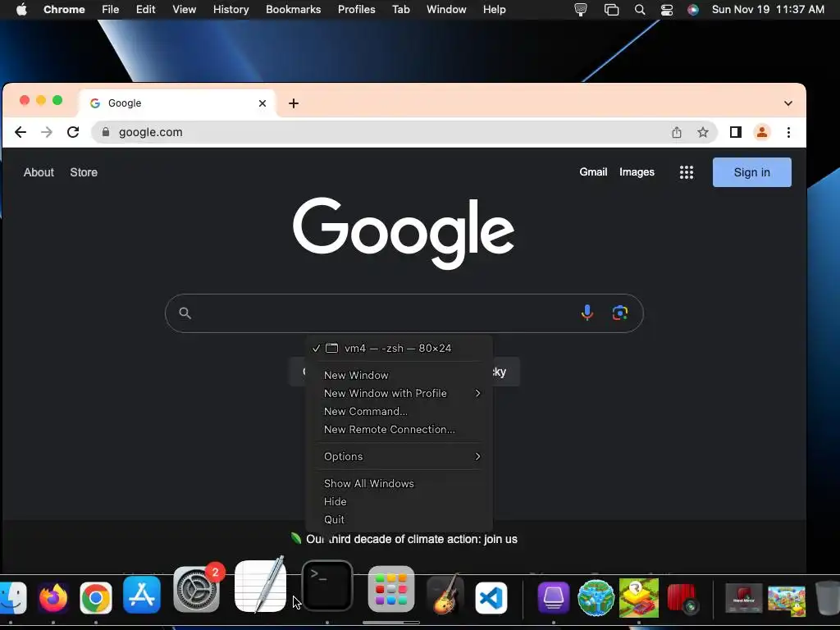
Task: Click the google.com address bar
Action: pyautogui.click(x=404, y=132)
